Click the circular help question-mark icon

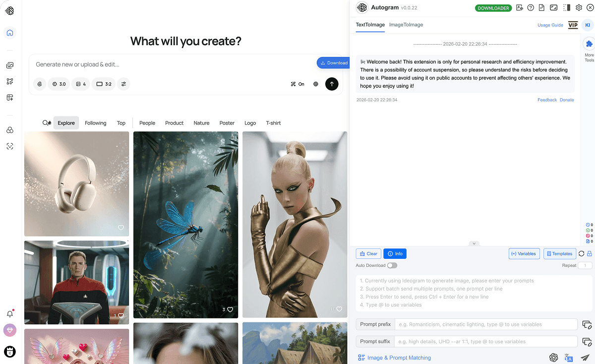pos(531,7)
